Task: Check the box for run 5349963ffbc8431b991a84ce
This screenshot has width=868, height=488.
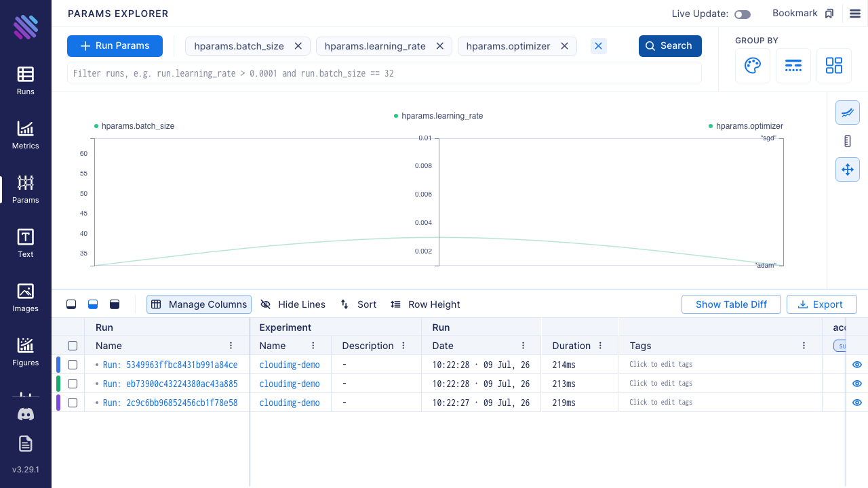Action: [73, 365]
